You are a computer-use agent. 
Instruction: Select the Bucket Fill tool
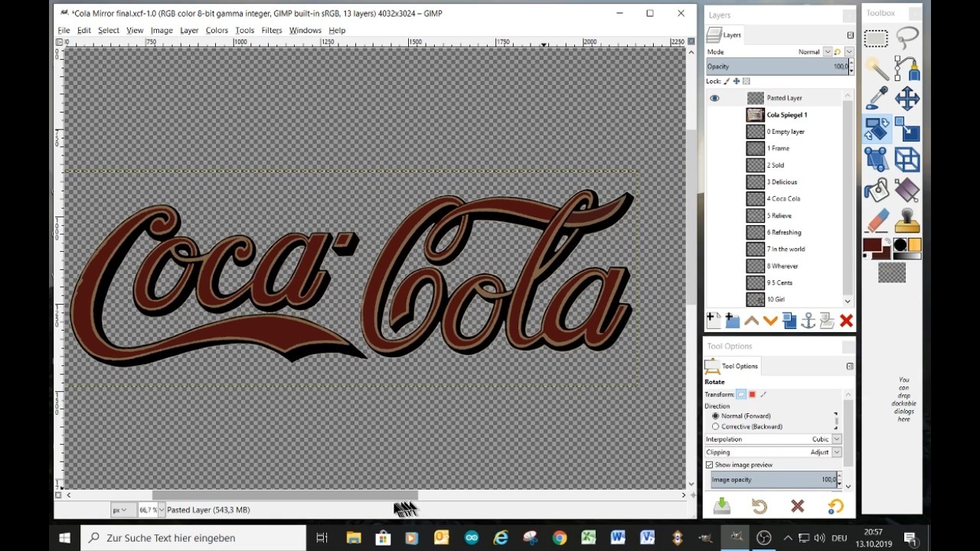click(x=877, y=189)
